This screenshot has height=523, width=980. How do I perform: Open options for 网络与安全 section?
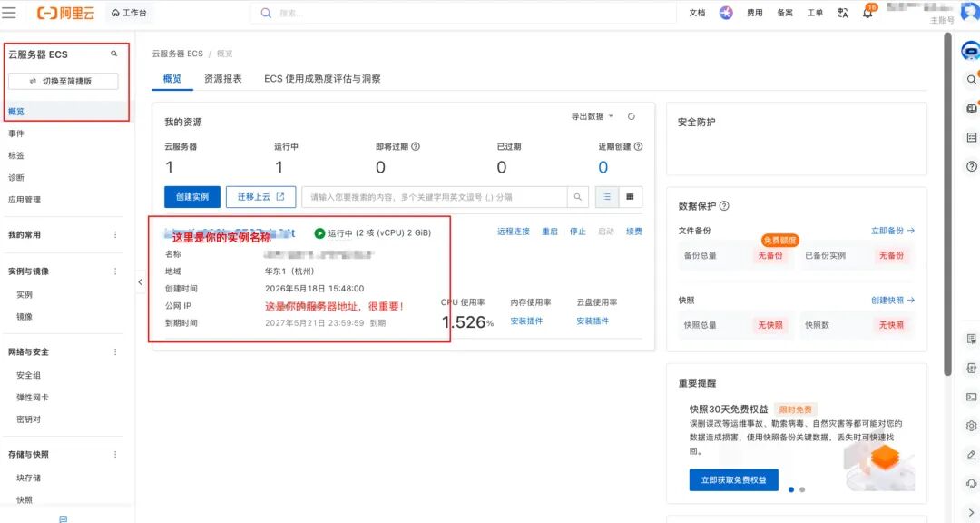(115, 351)
